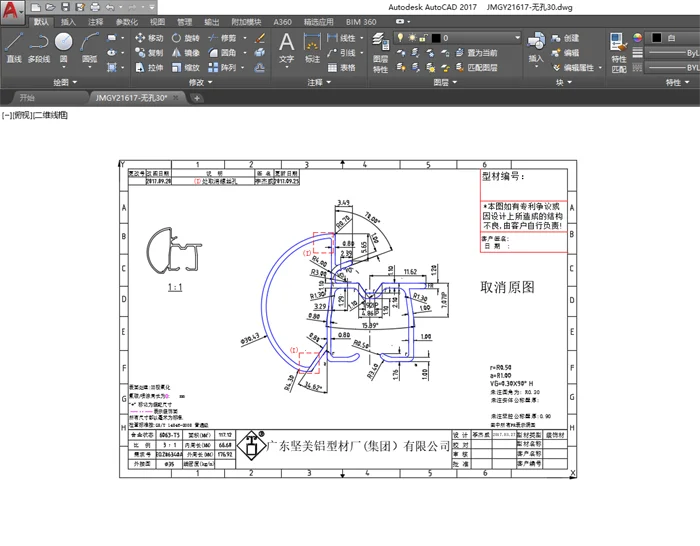Toggle layer 0 on/off lightbulb icon
This screenshot has height=546, width=700.
coord(400,38)
